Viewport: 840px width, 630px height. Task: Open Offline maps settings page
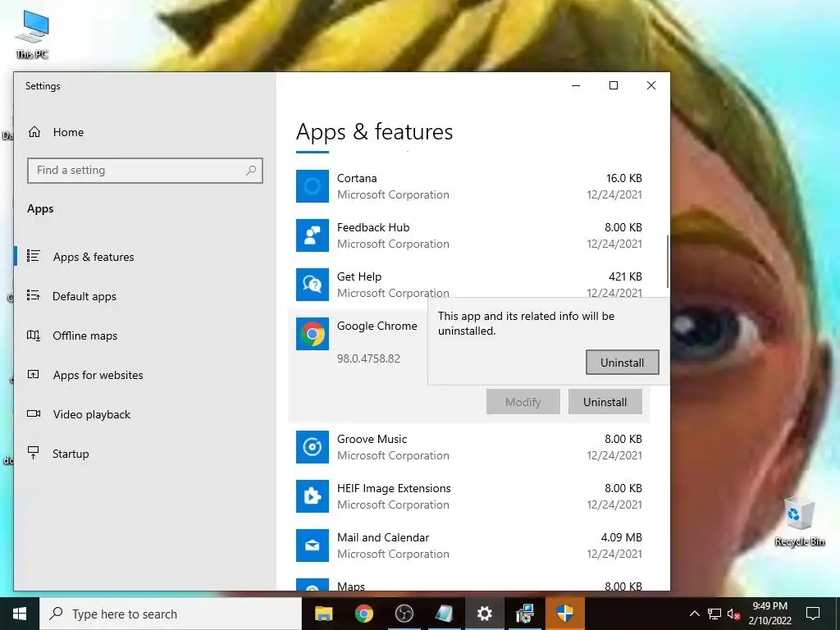pos(84,336)
